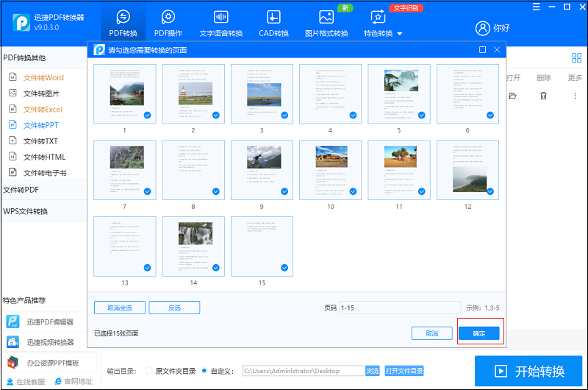This screenshot has width=588, height=390.
Task: Expand the 特色转换 dropdown arrow
Action: (399, 34)
